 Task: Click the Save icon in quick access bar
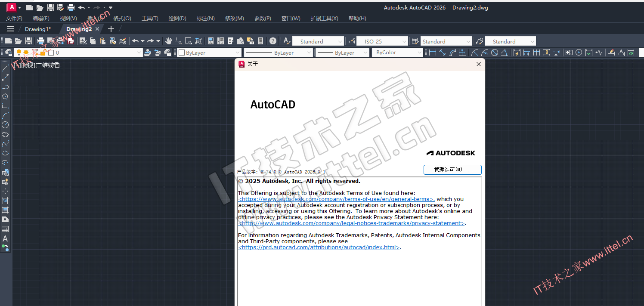click(x=50, y=7)
